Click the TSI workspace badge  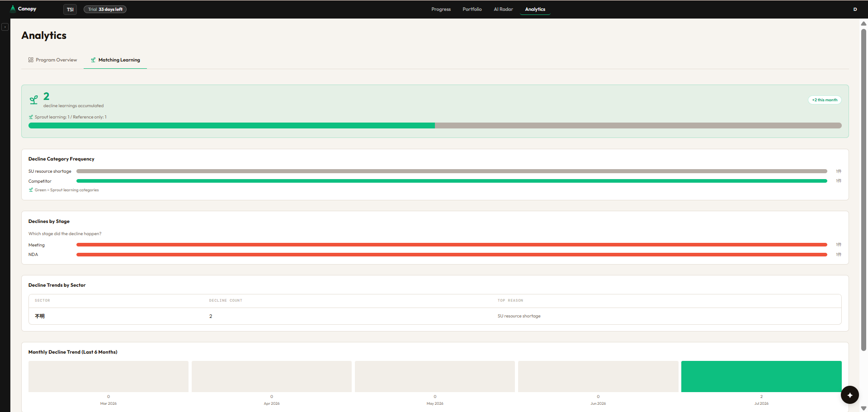pos(70,9)
